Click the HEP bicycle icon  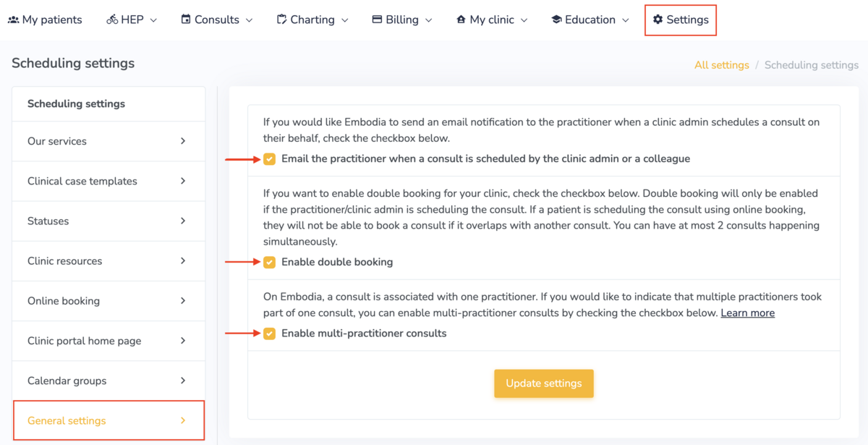point(112,20)
